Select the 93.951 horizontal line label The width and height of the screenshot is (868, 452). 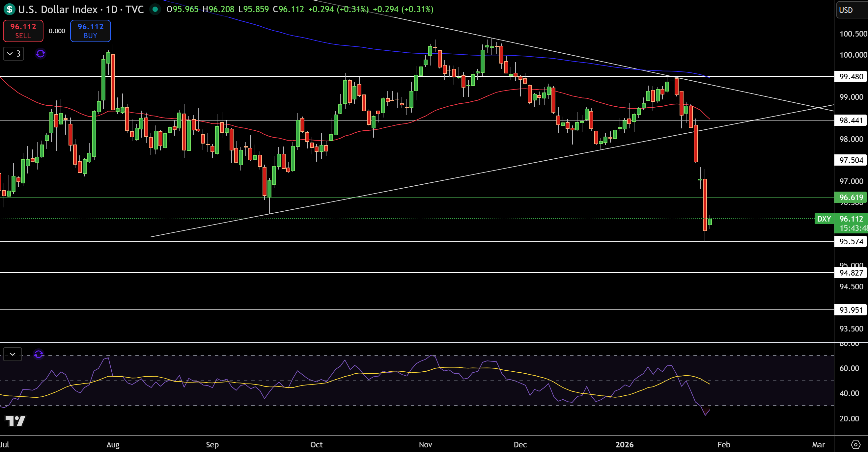(x=851, y=309)
